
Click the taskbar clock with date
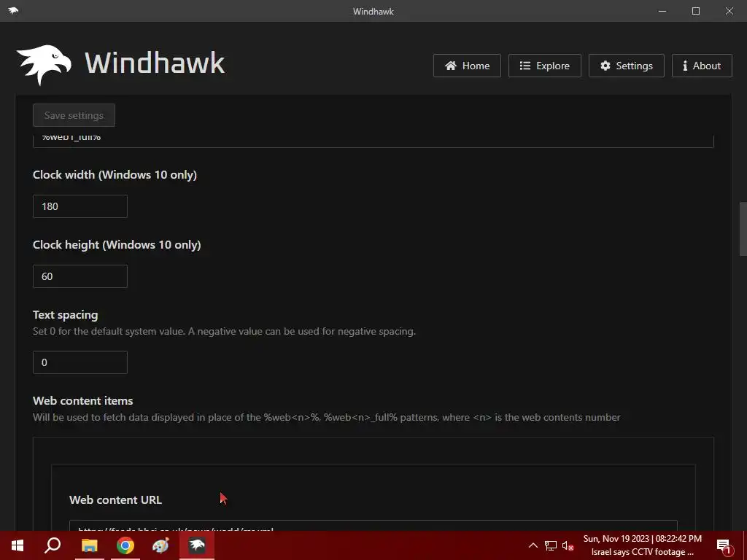(642, 539)
